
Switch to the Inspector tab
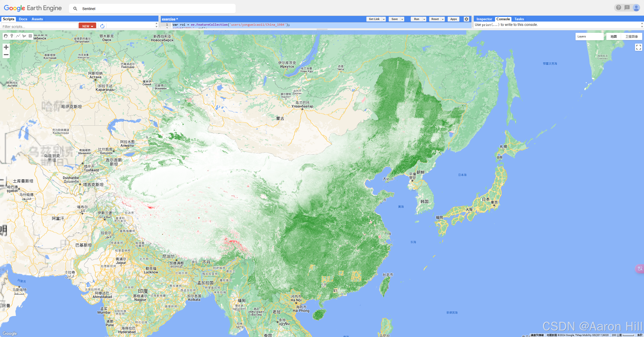tap(484, 19)
